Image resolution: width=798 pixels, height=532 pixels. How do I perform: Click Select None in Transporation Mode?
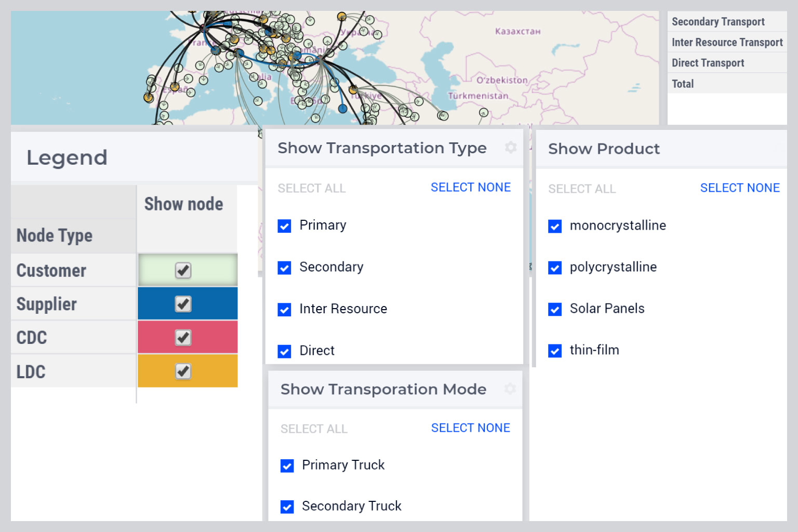coord(470,428)
